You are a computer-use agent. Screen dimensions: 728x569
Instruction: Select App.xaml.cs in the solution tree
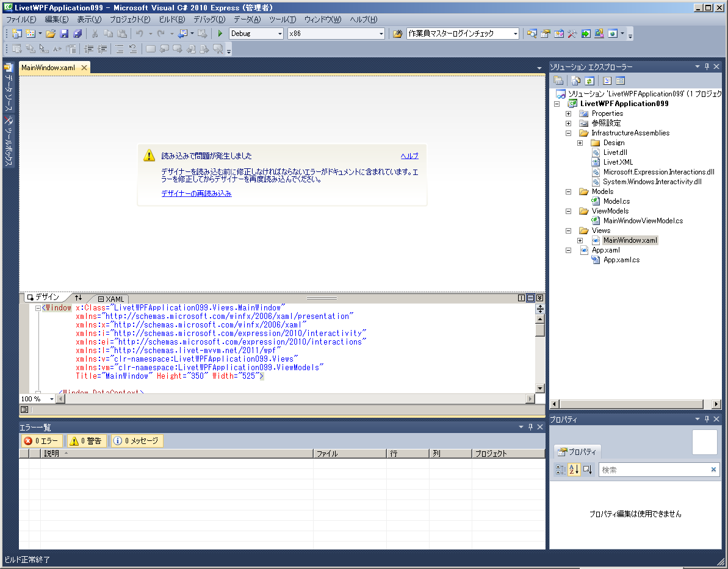click(621, 260)
